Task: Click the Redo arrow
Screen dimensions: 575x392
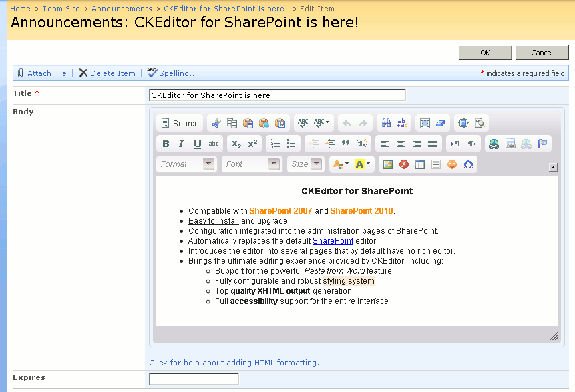Action: 363,124
